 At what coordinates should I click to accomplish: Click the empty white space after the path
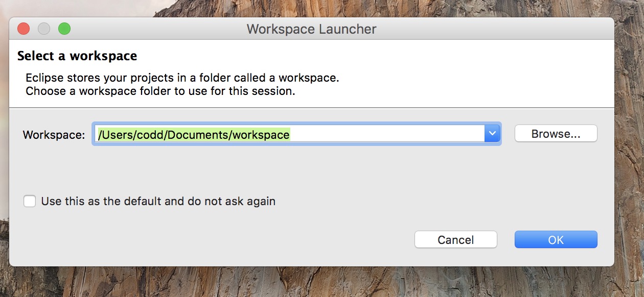pyautogui.click(x=387, y=134)
